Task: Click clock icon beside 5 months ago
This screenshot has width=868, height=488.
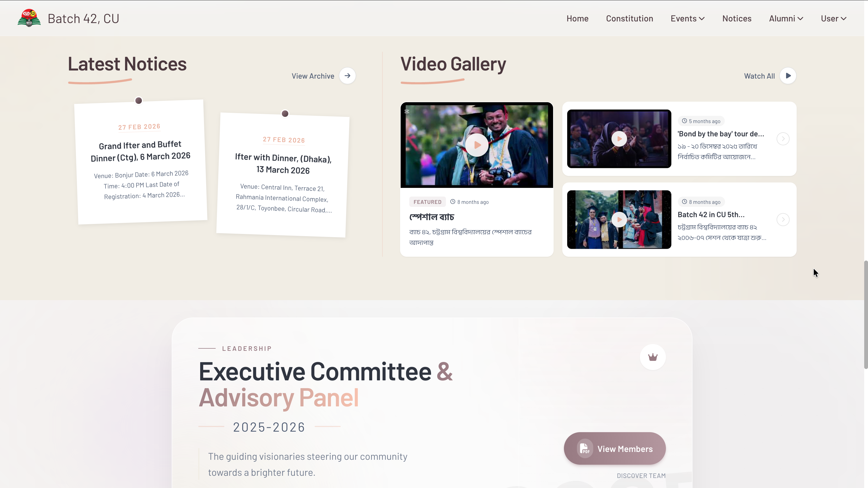Action: point(684,121)
